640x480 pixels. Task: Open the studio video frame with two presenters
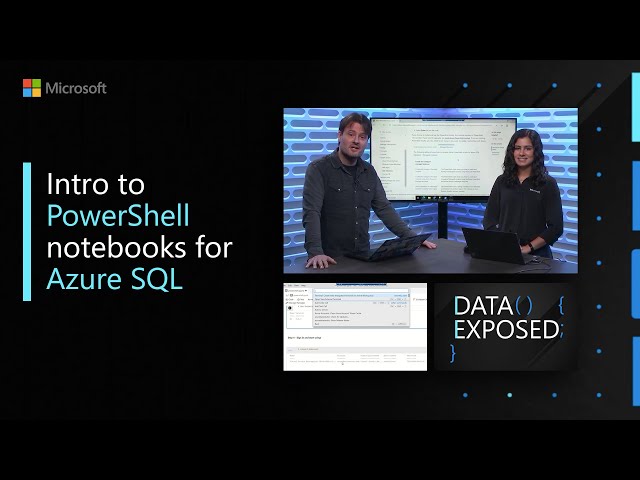[431, 191]
